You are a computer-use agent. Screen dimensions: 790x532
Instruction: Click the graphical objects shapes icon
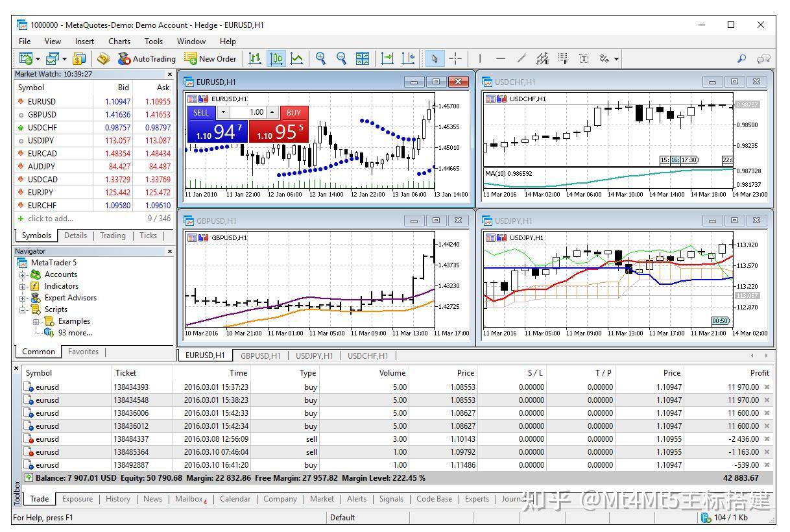coord(604,58)
